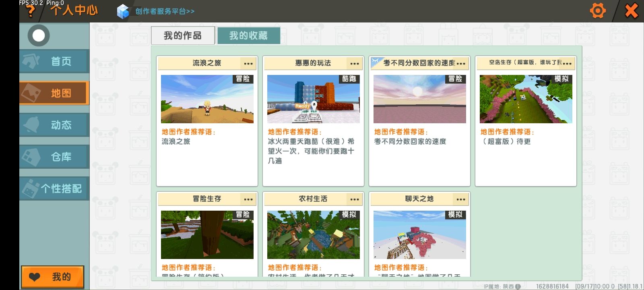Tap the round profile avatar circle

39,35
